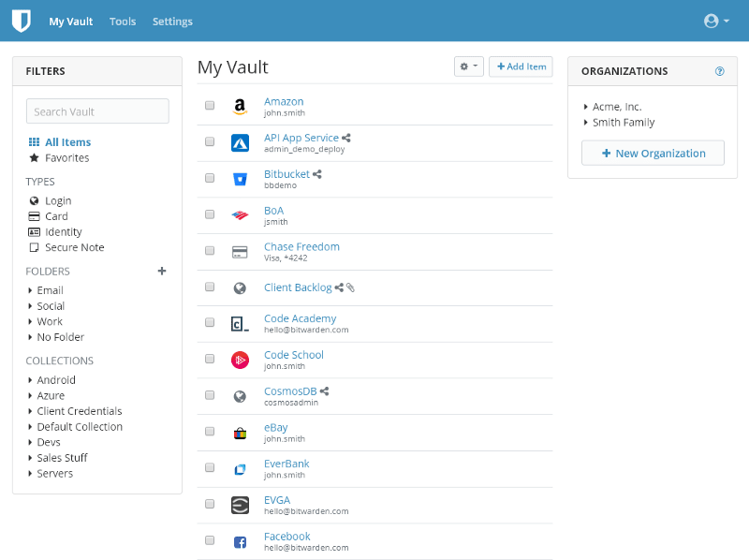The height and width of the screenshot is (560, 749).
Task: Check the checkbox beside eBay
Action: pos(210,431)
